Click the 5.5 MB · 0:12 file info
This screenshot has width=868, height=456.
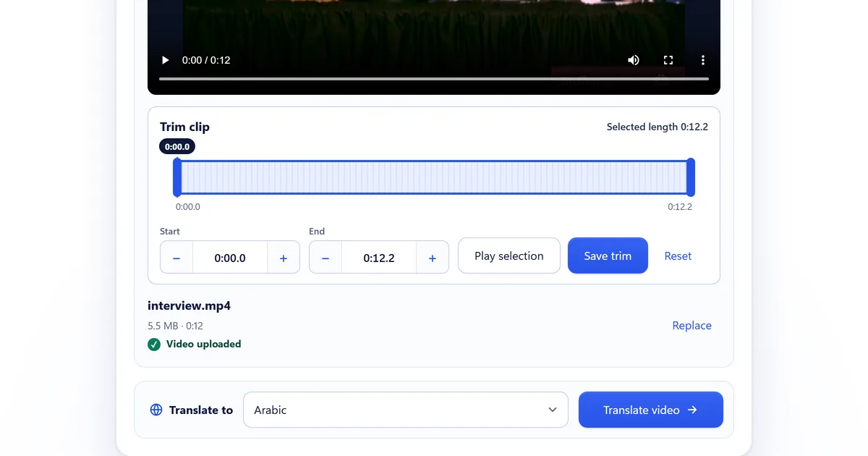pyautogui.click(x=175, y=326)
